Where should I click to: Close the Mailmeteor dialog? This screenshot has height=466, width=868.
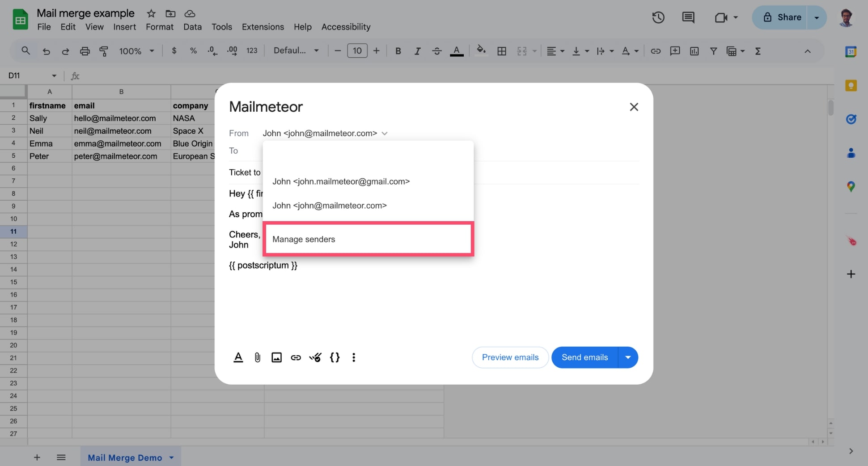coord(634,107)
